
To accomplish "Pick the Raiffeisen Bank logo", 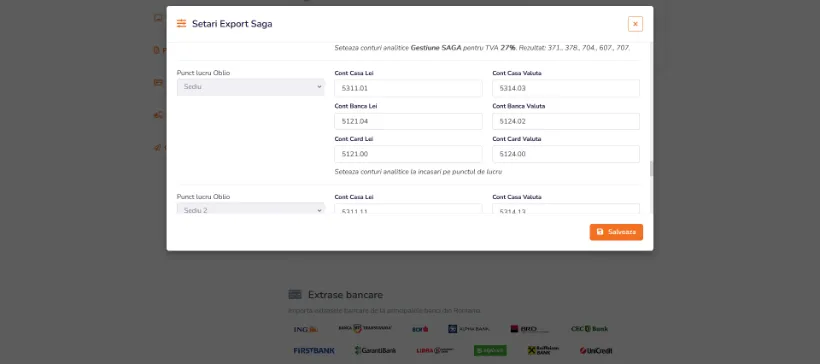I will pyautogui.click(x=544, y=350).
